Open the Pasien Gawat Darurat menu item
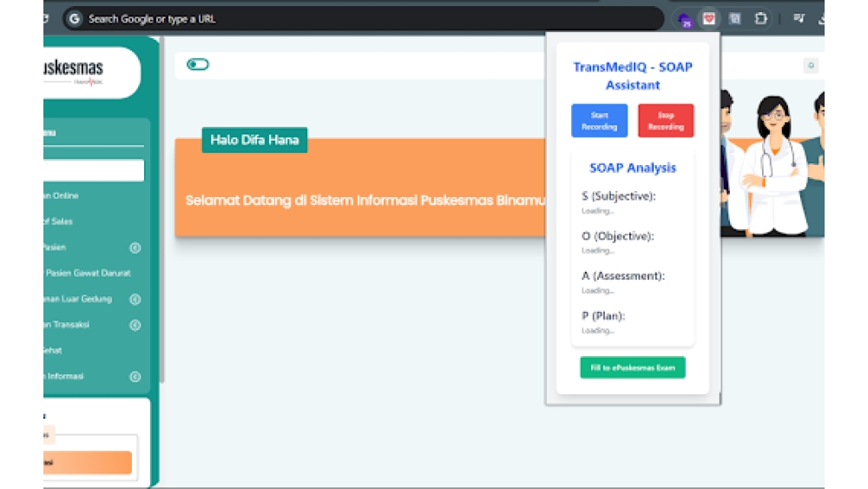This screenshot has height=489, width=868. click(87, 273)
